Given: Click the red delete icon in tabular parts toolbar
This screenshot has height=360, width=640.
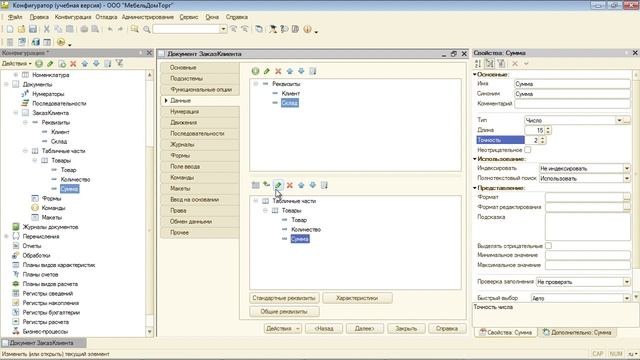Looking at the screenshot, I should coord(290,185).
